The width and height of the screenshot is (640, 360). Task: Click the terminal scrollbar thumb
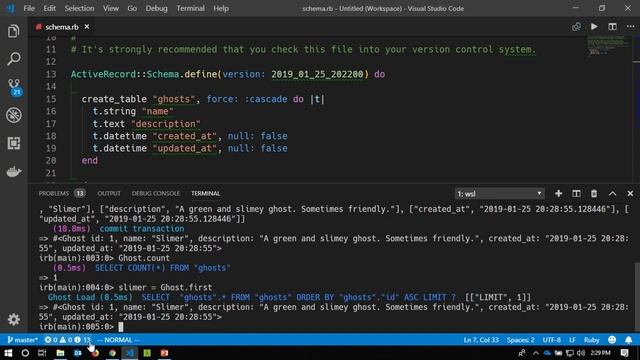[x=637, y=296]
